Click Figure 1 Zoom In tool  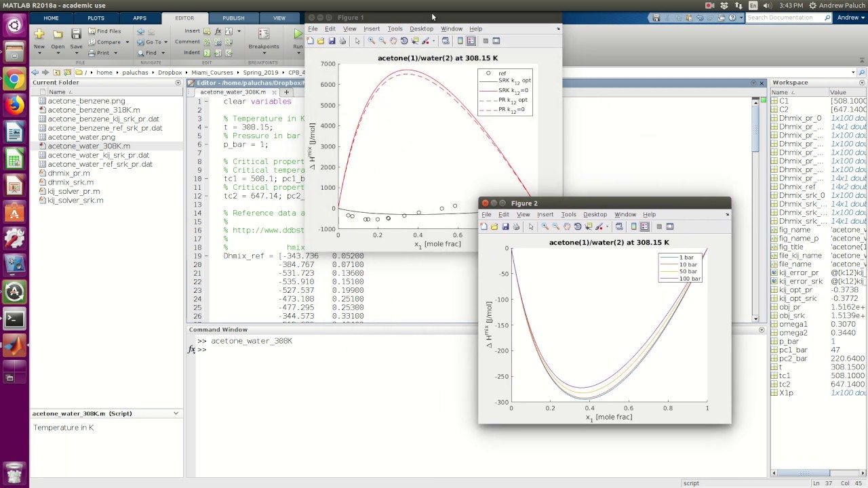(372, 41)
